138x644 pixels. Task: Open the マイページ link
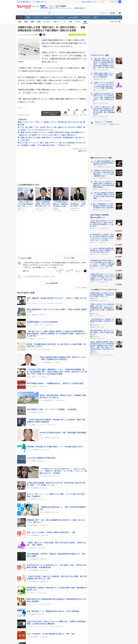pyautogui.click(x=103, y=13)
